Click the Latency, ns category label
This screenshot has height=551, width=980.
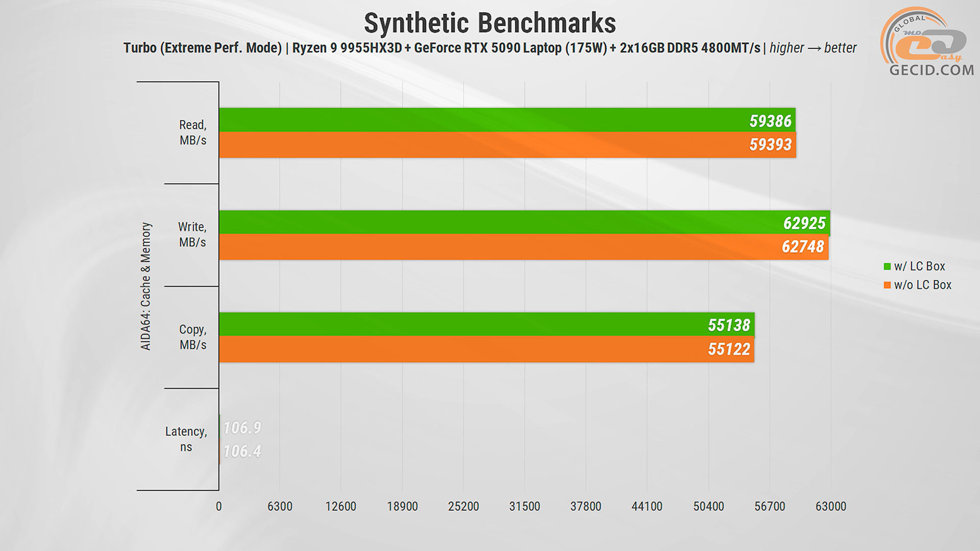tap(186, 439)
